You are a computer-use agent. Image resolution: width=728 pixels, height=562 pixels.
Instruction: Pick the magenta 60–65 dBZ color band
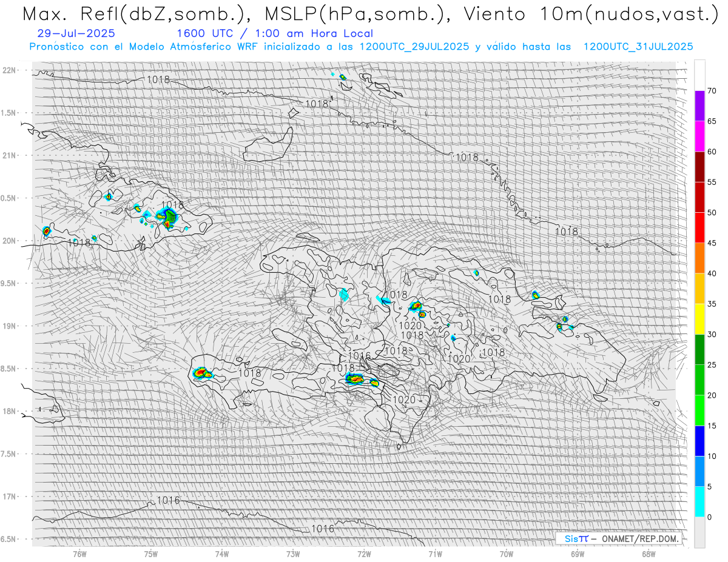pyautogui.click(x=699, y=136)
